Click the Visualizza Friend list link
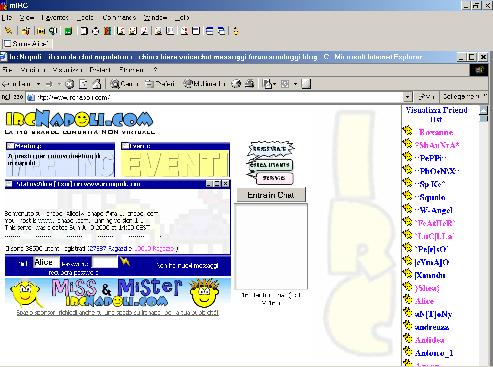This screenshot has height=367, width=493. [x=436, y=114]
